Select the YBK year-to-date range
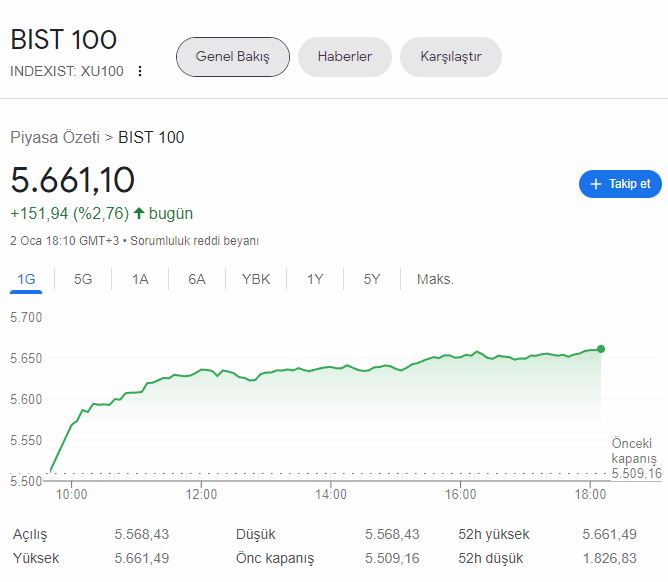The image size is (668, 582). click(x=256, y=279)
